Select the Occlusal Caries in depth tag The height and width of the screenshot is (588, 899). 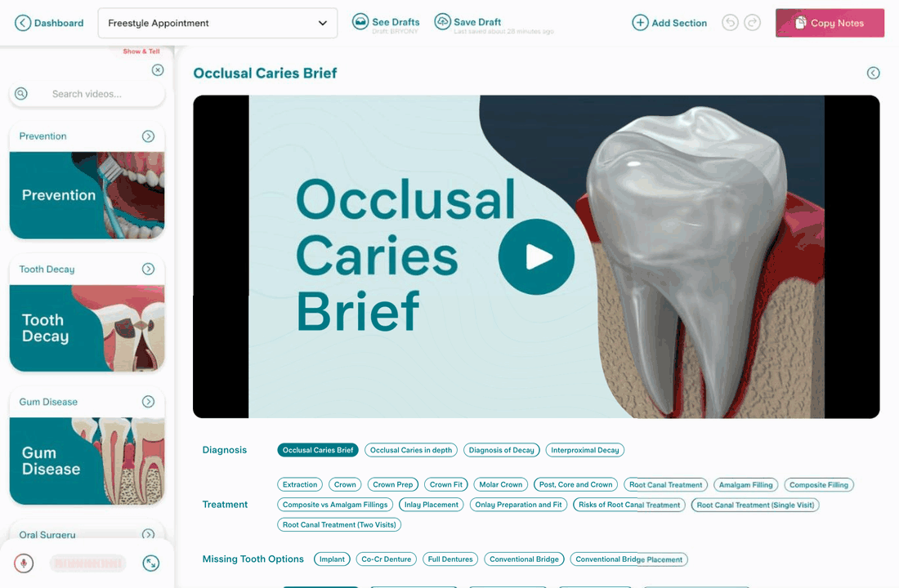(x=411, y=451)
